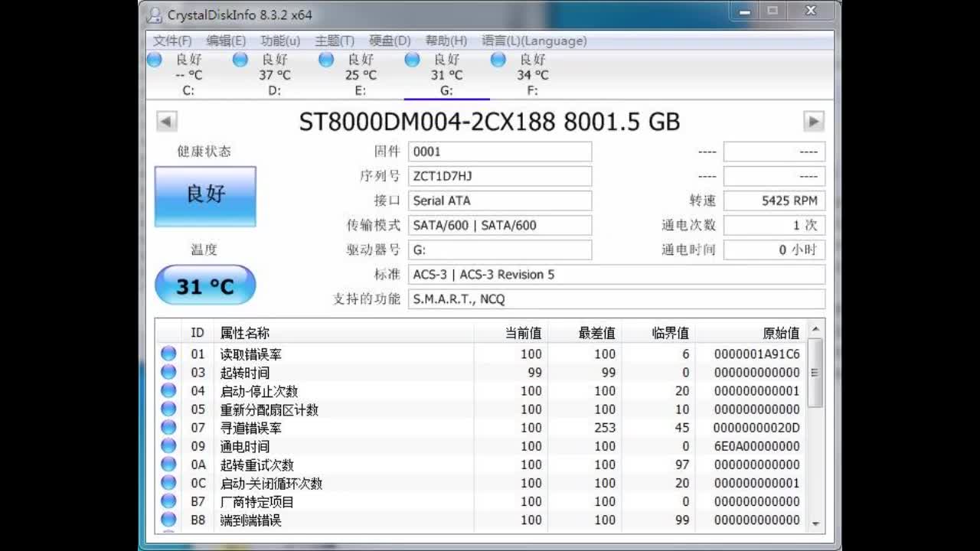Viewport: 980px width, 551px height.
Task: Click status orb for 04 启动-停止次数
Action: tap(168, 390)
